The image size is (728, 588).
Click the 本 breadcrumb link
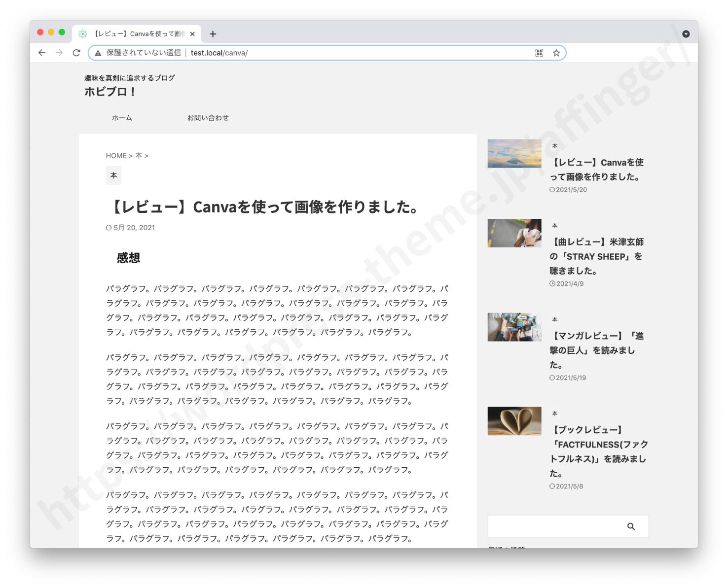139,156
